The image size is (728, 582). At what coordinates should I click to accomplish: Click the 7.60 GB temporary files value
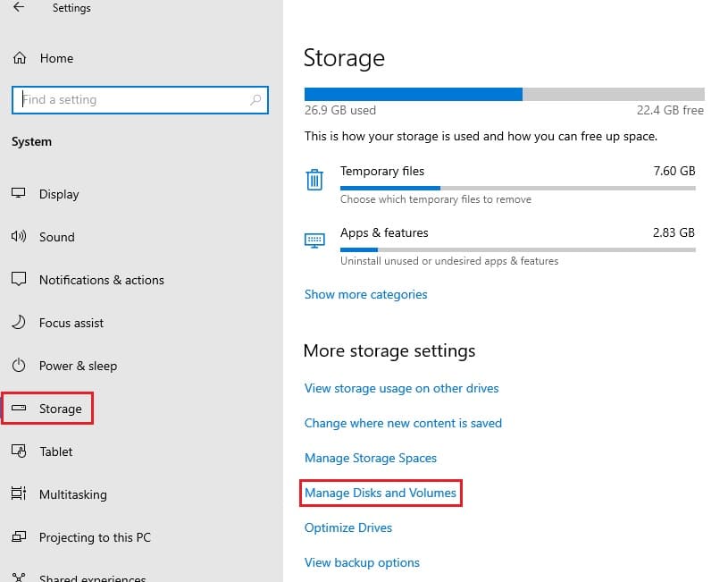(674, 171)
